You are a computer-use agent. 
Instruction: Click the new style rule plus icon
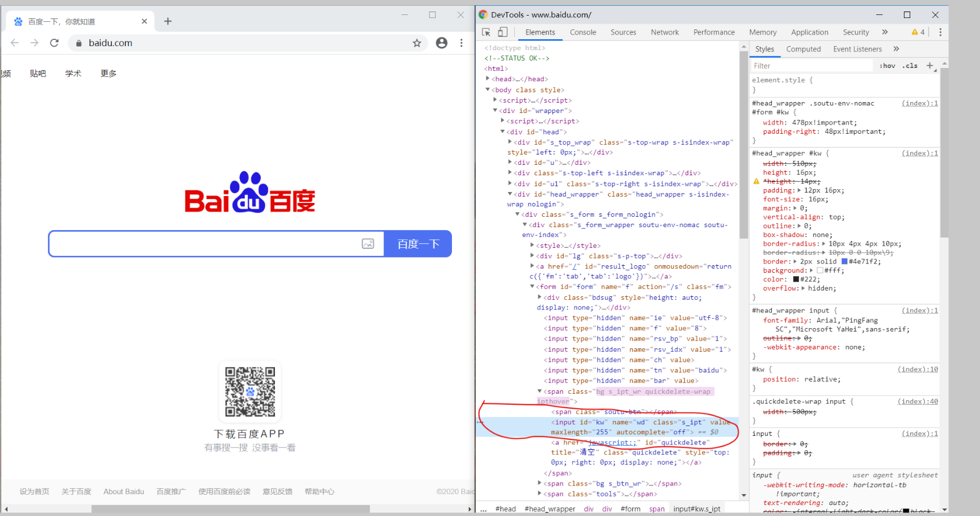(930, 66)
